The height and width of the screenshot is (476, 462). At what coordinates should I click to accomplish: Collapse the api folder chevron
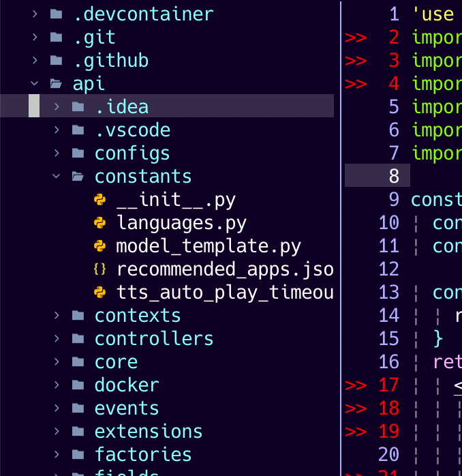(35, 84)
